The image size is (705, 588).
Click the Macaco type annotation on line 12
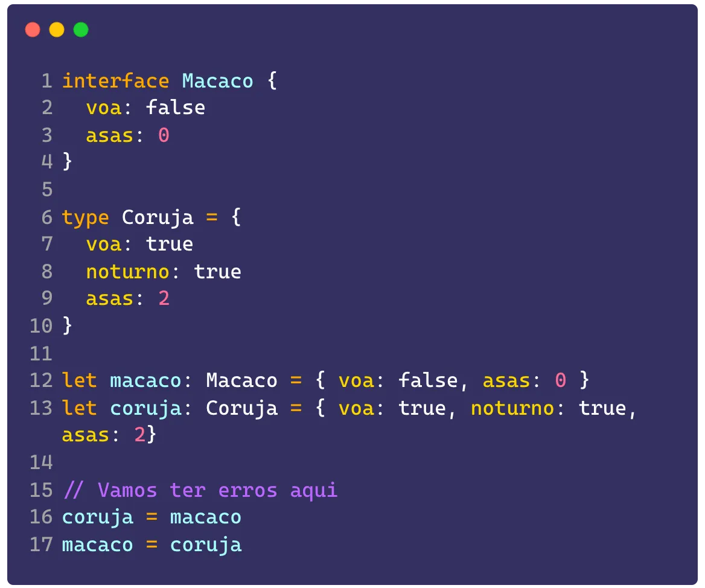coord(242,381)
